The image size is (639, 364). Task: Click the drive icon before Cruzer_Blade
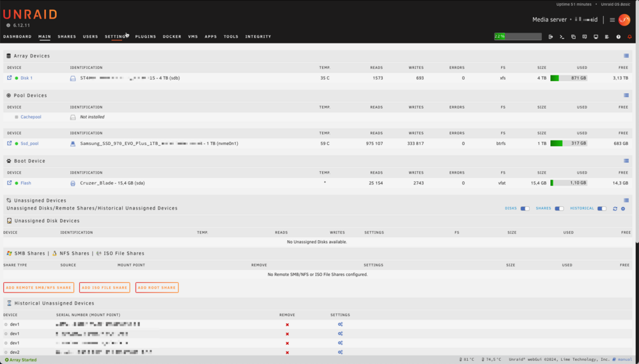pos(73,183)
